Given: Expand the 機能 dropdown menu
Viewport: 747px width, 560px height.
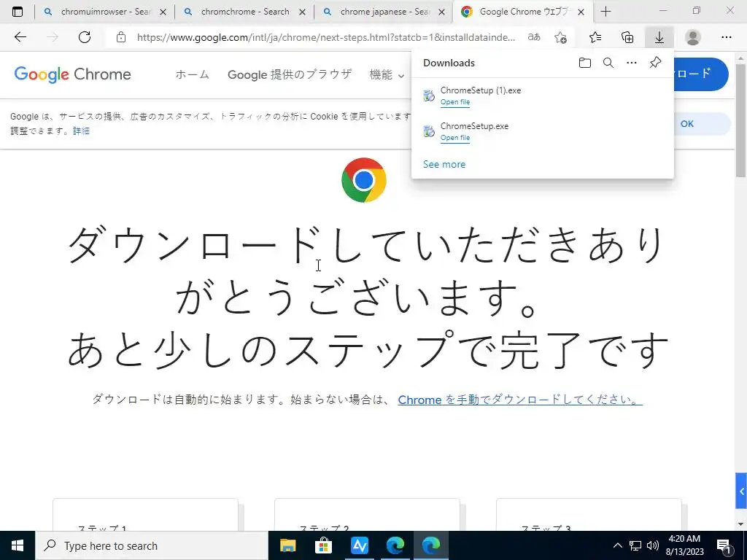Looking at the screenshot, I should coord(387,75).
